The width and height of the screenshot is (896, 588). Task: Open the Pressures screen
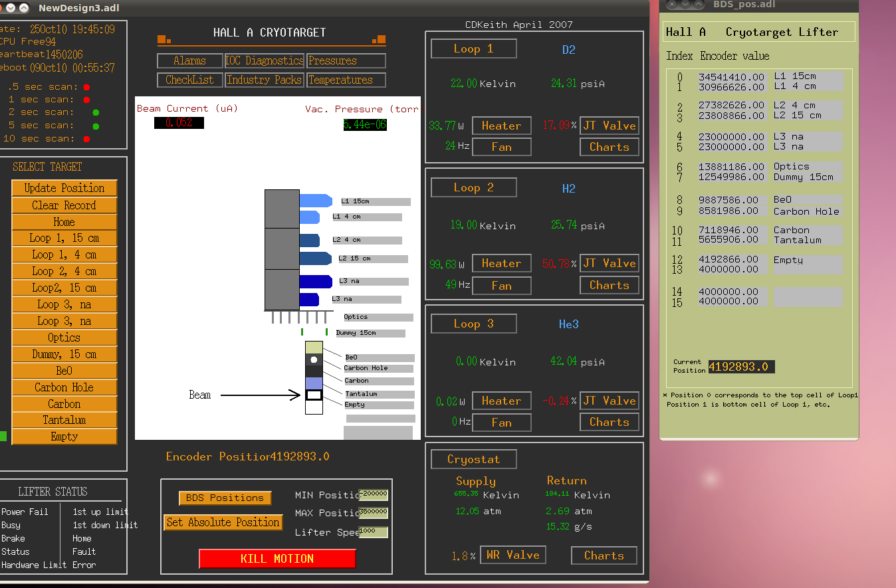(346, 60)
